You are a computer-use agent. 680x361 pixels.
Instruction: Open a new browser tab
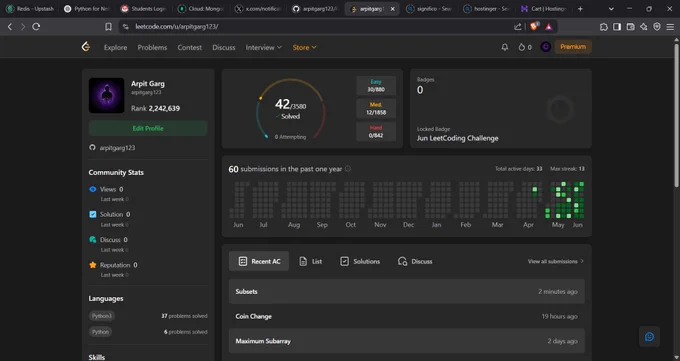580,9
